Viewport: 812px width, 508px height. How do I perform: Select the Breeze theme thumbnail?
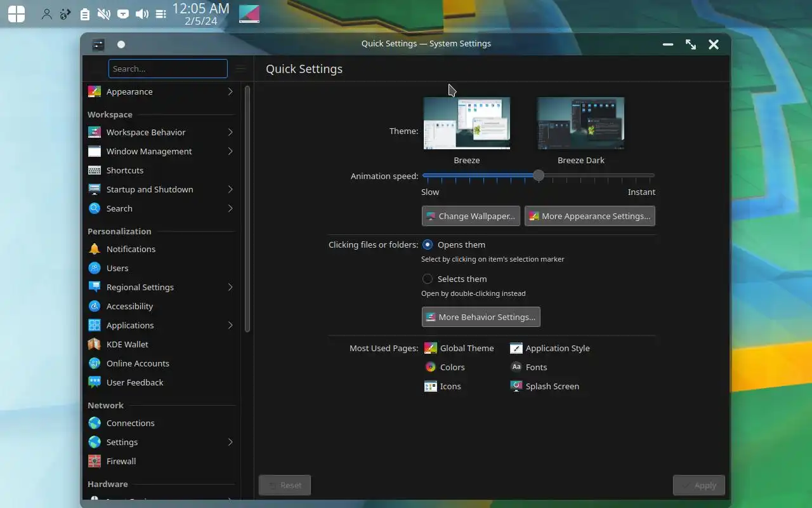tap(467, 123)
